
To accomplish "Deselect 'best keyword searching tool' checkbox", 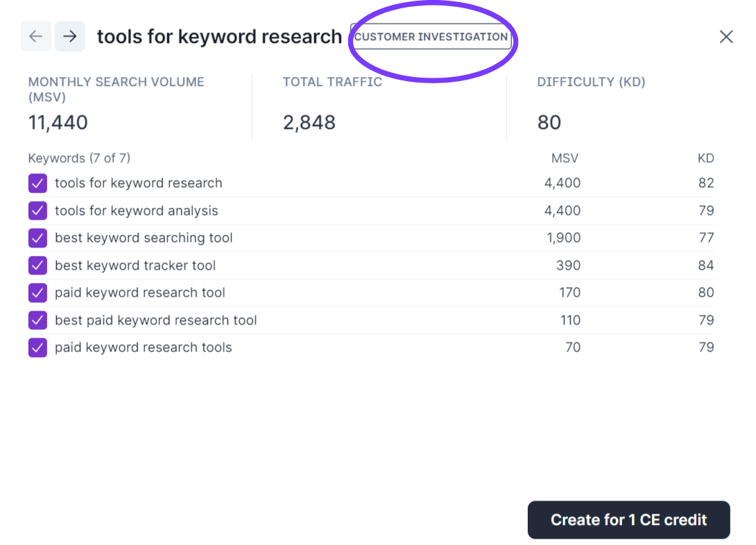I will [x=37, y=238].
